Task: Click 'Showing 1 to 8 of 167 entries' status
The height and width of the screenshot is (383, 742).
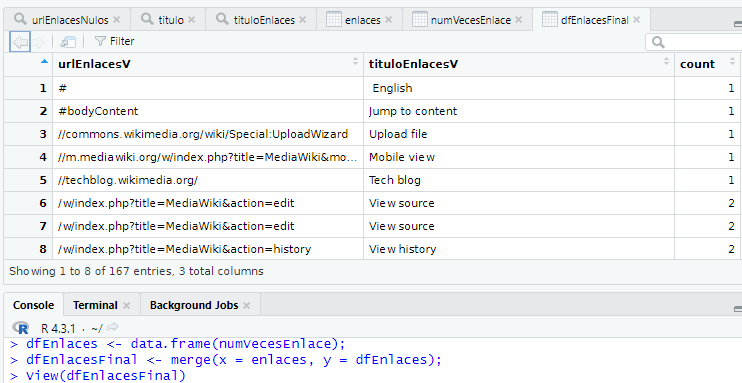Action: click(136, 271)
